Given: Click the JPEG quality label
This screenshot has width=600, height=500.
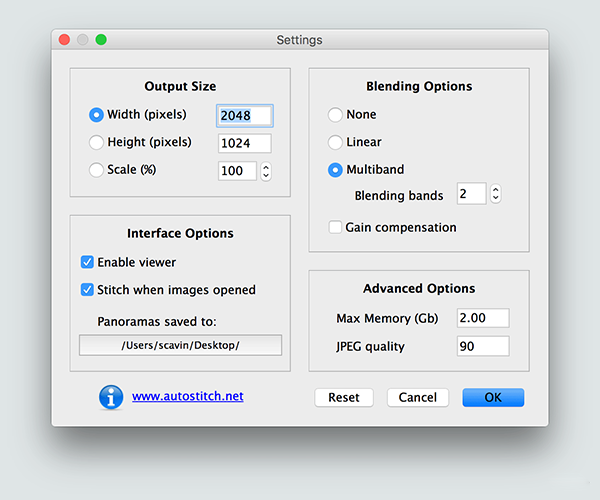Looking at the screenshot, I should point(370,347).
